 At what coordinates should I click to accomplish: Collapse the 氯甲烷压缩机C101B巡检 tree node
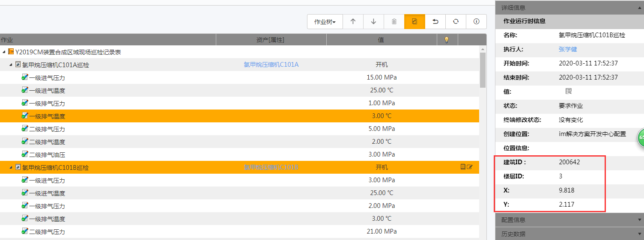coord(11,168)
